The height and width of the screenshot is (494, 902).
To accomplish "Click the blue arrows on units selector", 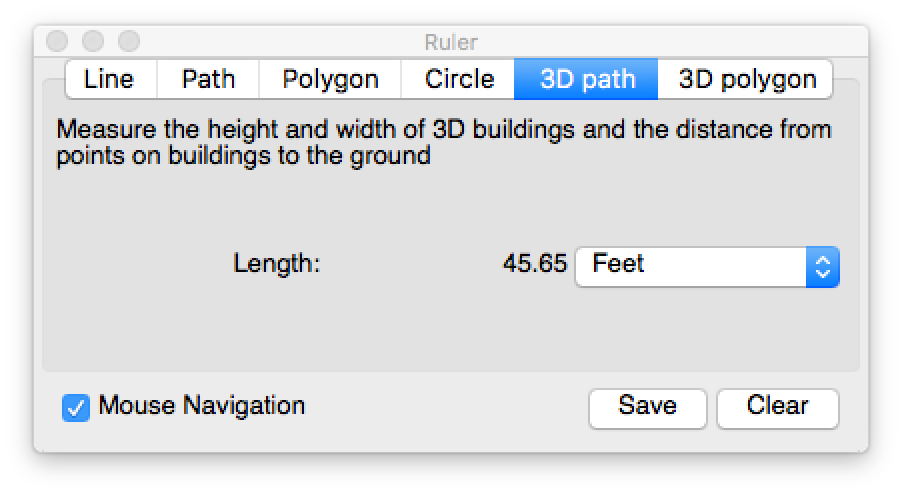I will pos(823,266).
